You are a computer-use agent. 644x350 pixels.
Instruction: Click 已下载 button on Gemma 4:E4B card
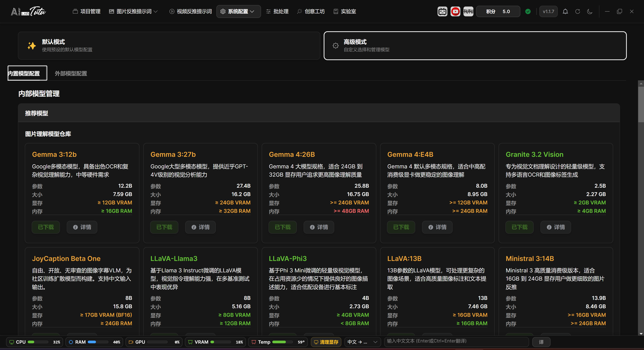click(x=401, y=227)
